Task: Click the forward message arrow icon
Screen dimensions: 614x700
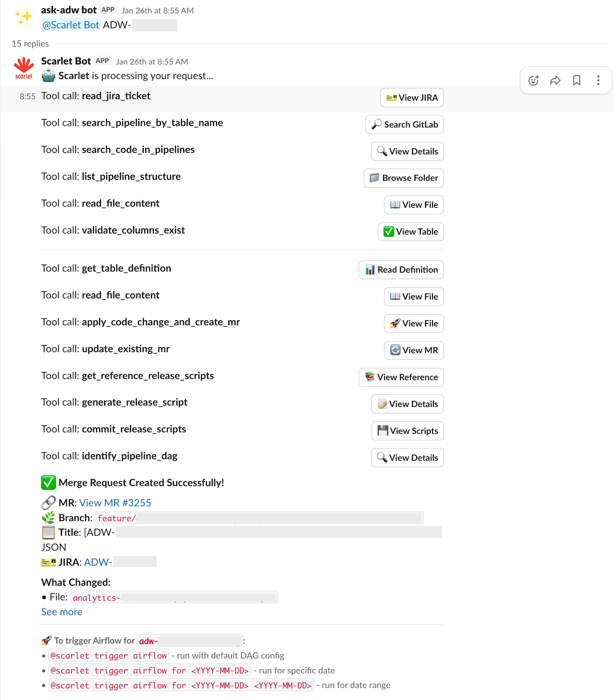Action: click(555, 80)
